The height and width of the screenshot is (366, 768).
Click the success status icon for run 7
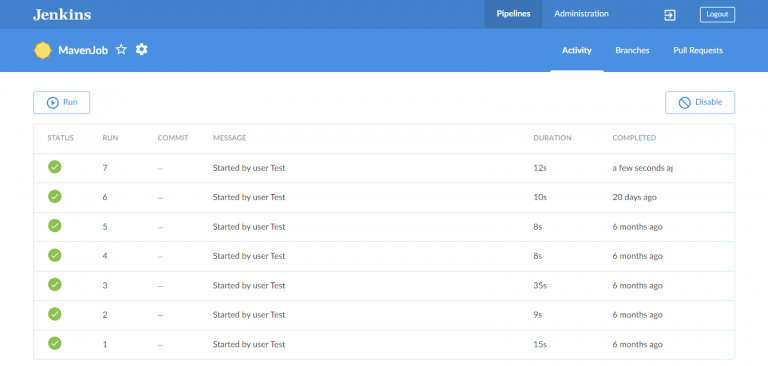(55, 167)
